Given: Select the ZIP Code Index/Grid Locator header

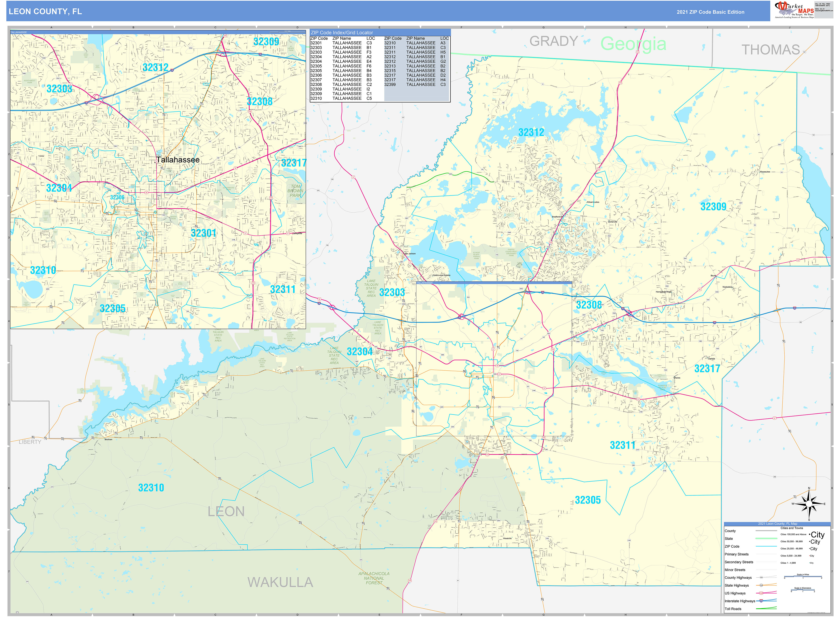Looking at the screenshot, I should pos(342,33).
